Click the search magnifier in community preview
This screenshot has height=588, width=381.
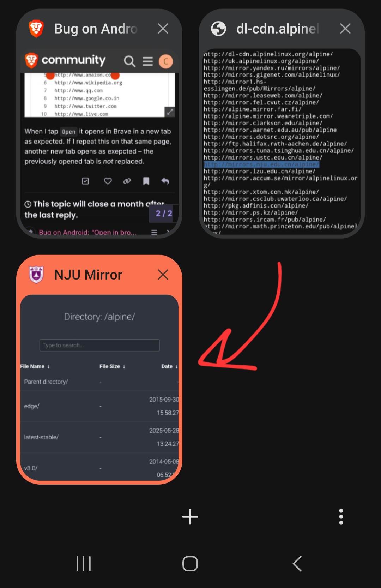coord(129,61)
